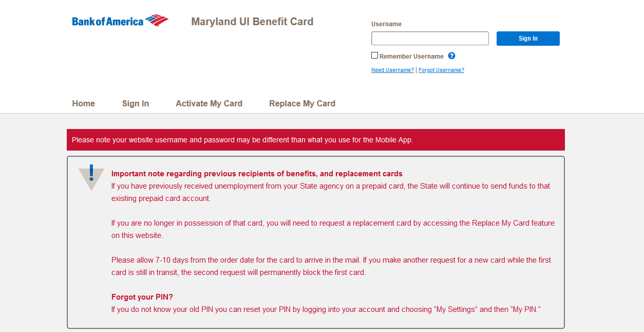
Task: Go to the Home navigation item
Action: [83, 103]
